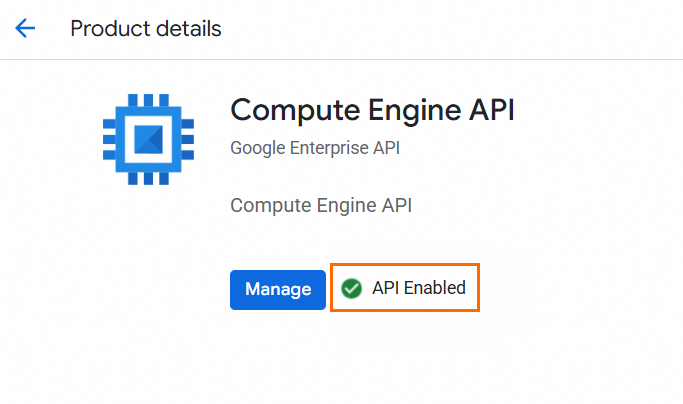
Task: Click the back arrow icon
Action: 25,28
